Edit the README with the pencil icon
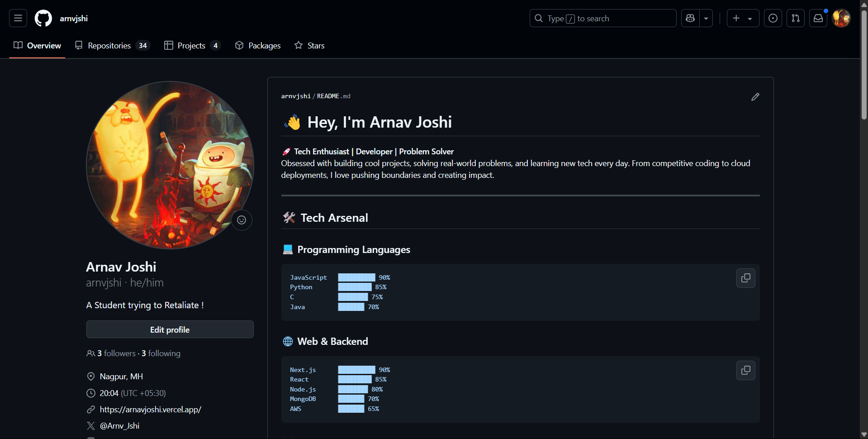Viewport: 868px width, 439px height. (755, 96)
